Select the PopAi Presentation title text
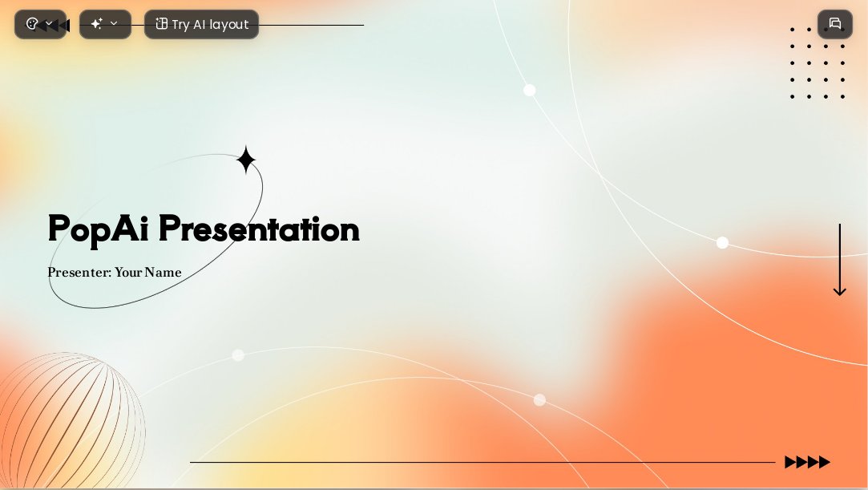868x490 pixels. click(x=204, y=229)
